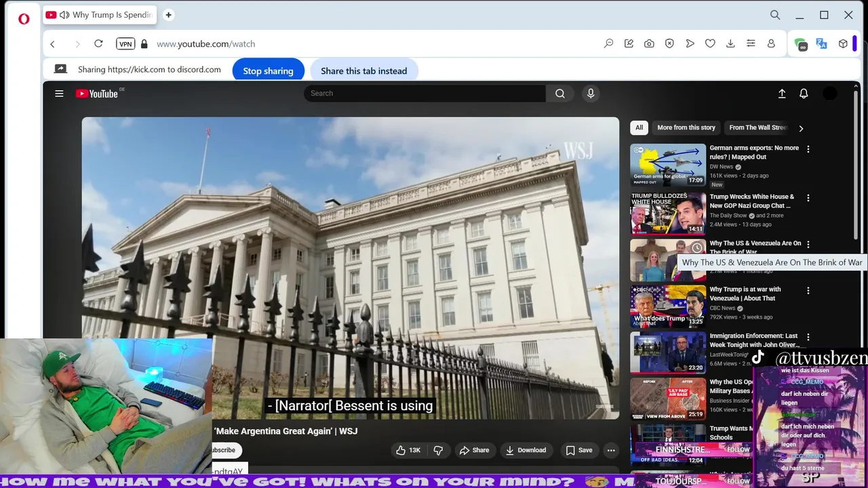
Task: Click the WSJ video player area
Action: [x=351, y=268]
